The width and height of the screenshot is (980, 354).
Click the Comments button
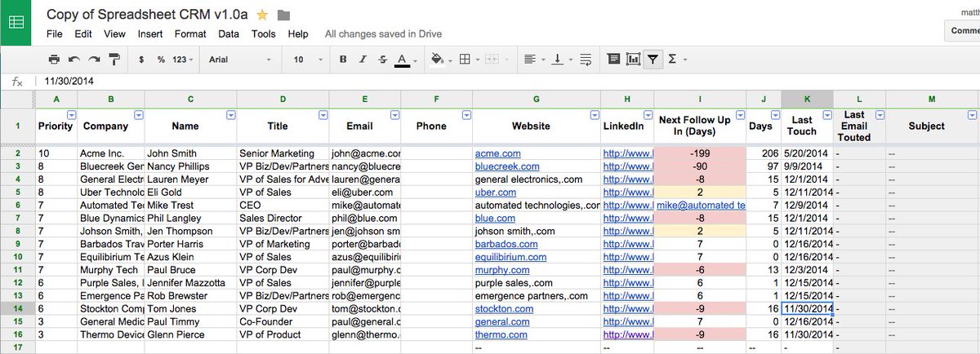tap(962, 31)
